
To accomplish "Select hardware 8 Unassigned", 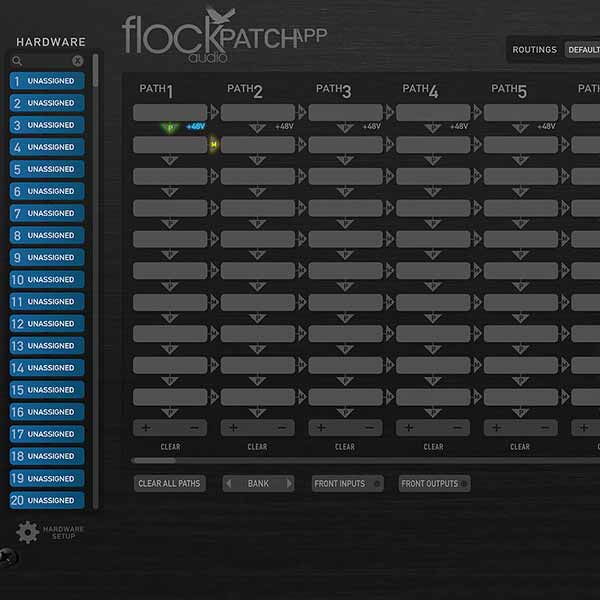I will pyautogui.click(x=47, y=235).
